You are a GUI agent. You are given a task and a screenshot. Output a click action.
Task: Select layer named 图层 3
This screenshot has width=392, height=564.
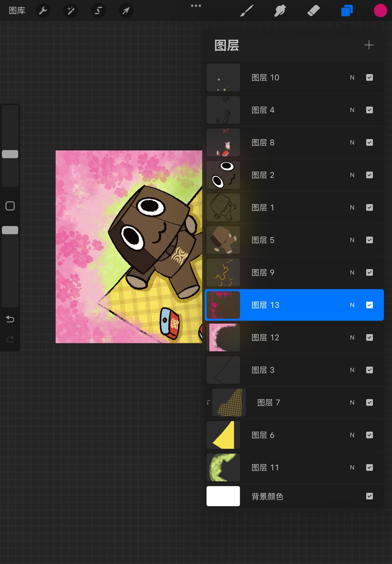pos(294,370)
